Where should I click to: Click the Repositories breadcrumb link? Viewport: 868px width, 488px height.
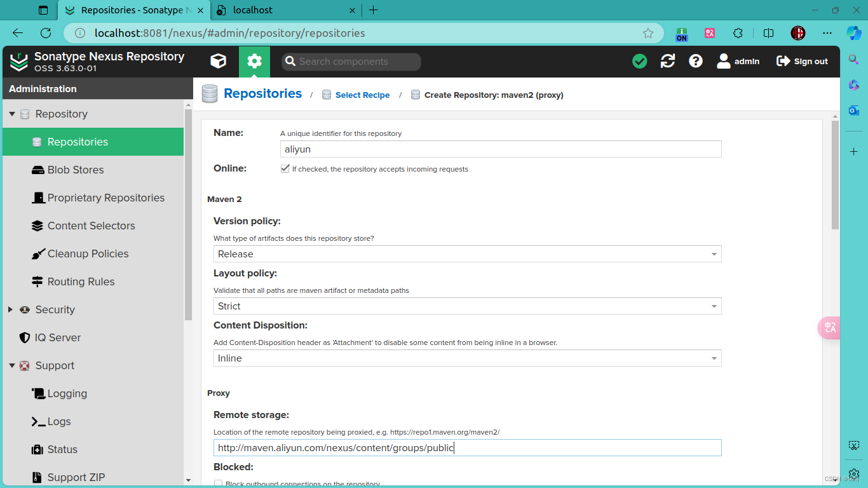point(262,93)
